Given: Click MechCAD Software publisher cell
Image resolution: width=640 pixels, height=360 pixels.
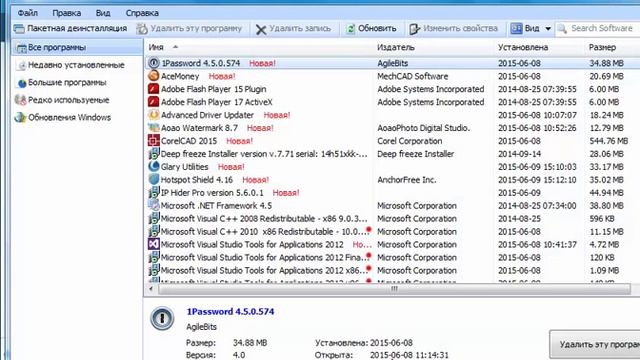Looking at the screenshot, I should coord(412,76).
